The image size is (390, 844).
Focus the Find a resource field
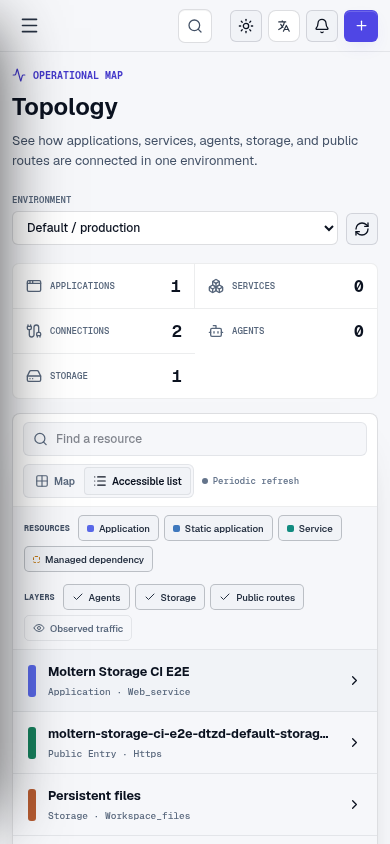coord(195,439)
